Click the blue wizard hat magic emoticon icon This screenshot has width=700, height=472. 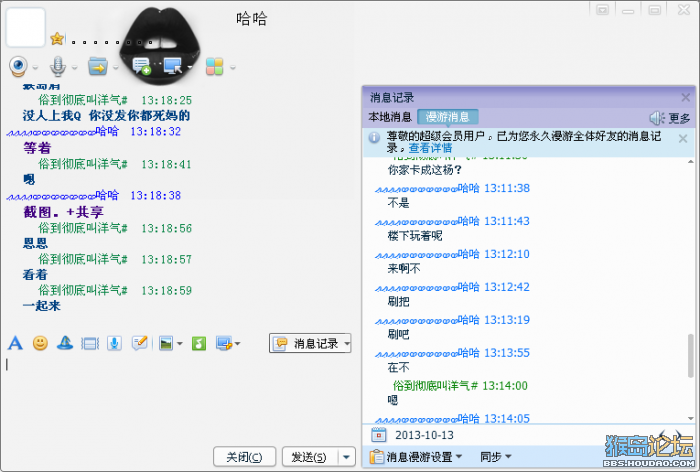[65, 343]
